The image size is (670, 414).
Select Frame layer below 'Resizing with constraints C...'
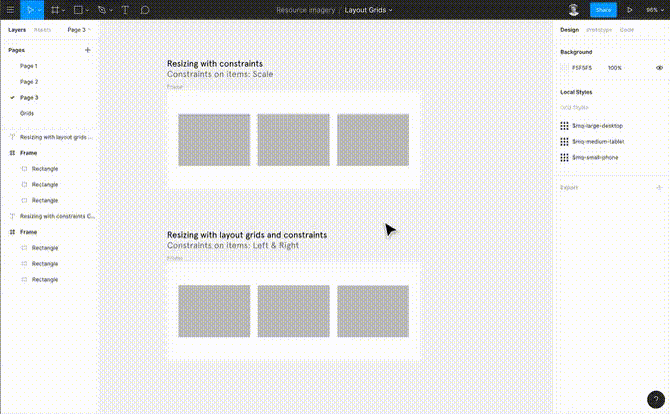point(28,232)
